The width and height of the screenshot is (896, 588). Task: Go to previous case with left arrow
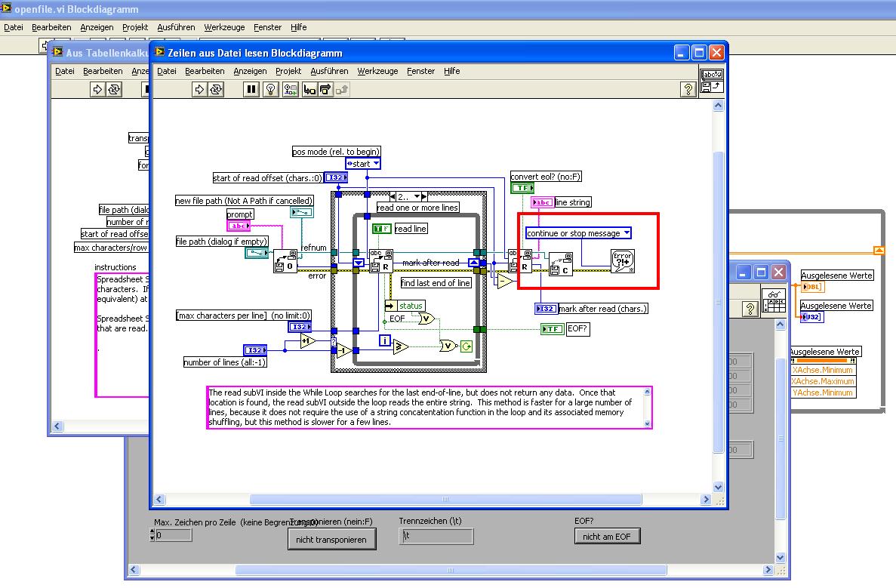[393, 196]
